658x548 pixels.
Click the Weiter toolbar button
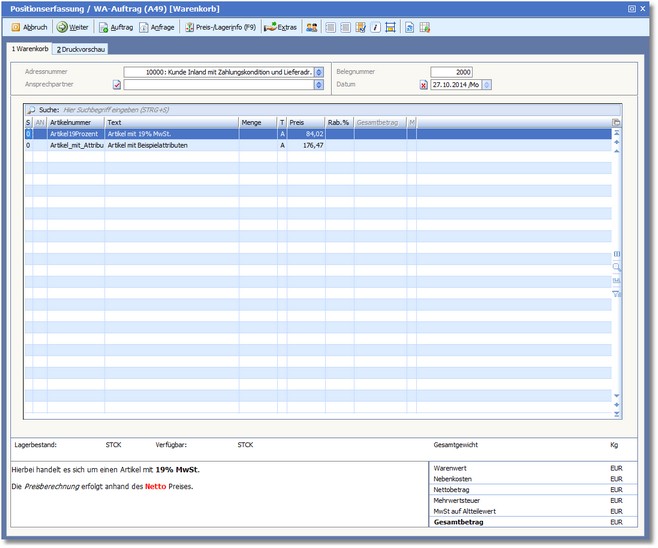point(75,27)
